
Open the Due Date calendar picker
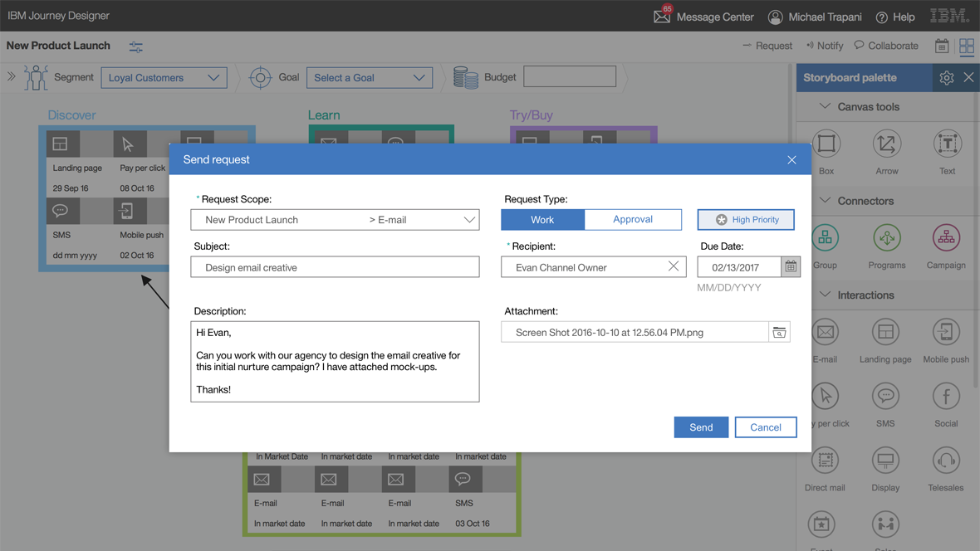(791, 266)
